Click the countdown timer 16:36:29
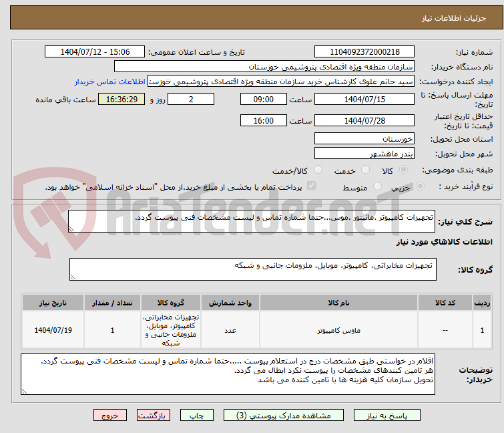The height and width of the screenshot is (433, 504). point(121,99)
